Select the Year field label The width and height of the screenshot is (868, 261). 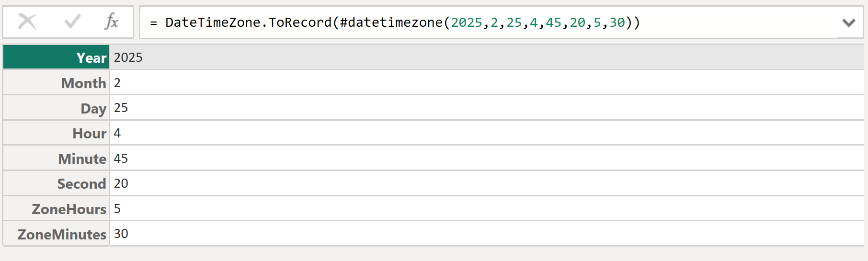click(x=91, y=58)
